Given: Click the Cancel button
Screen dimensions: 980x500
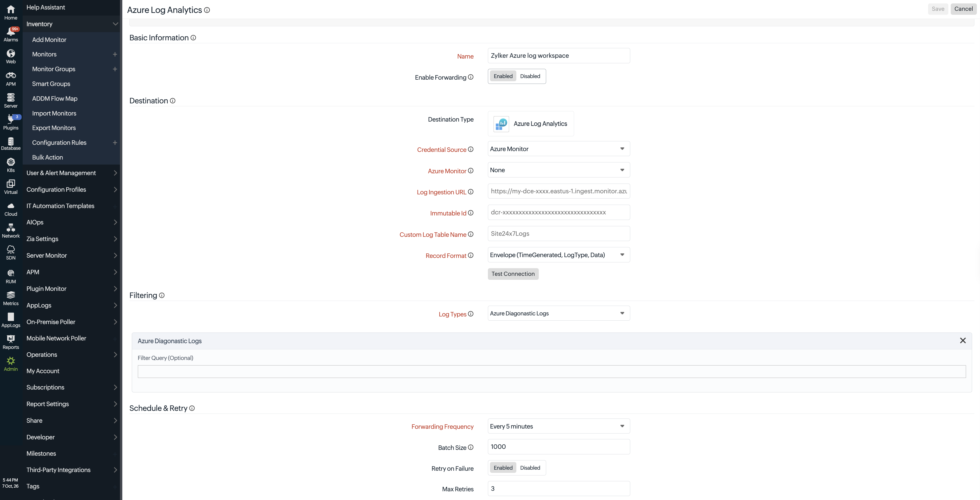Looking at the screenshot, I should (x=963, y=9).
